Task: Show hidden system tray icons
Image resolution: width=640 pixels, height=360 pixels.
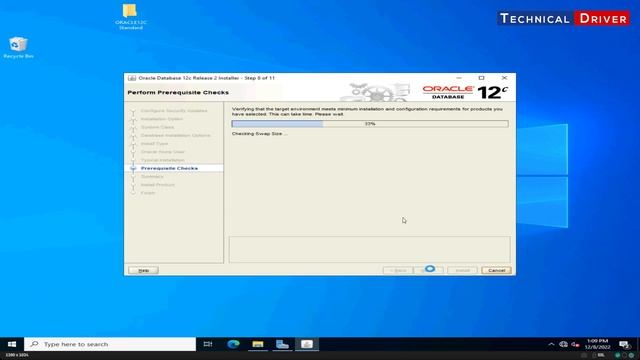Action: click(x=551, y=344)
